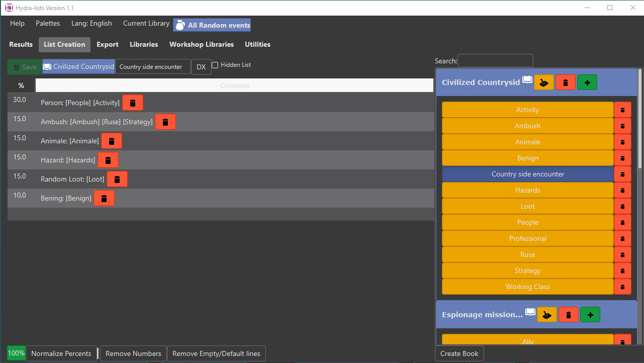Image resolution: width=644 pixels, height=363 pixels.
Task: Delete the Civilized Countrysid book via its trash icon
Action: (566, 82)
